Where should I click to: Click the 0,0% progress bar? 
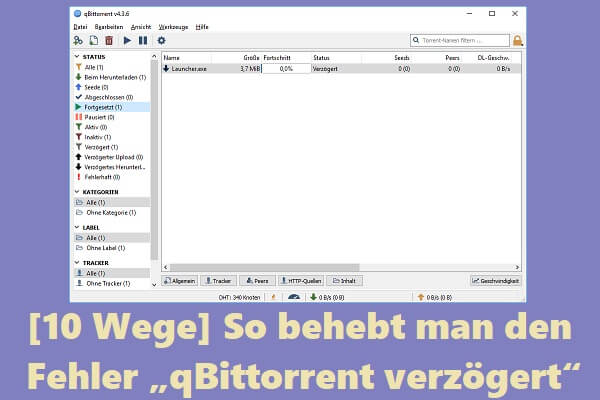tap(286, 69)
